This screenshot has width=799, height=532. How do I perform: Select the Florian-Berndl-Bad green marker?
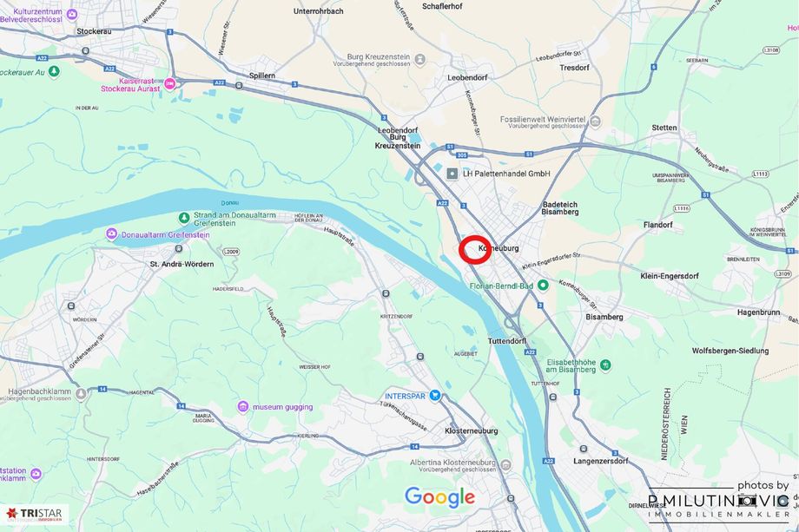coord(543,285)
